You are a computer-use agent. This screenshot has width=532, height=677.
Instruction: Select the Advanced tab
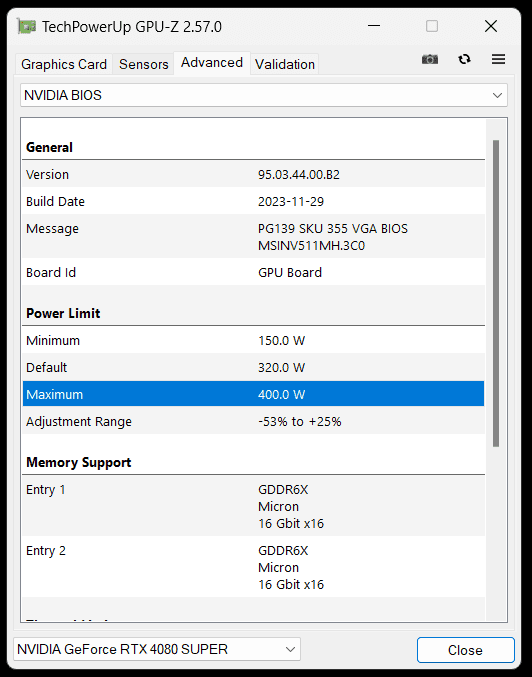point(212,63)
